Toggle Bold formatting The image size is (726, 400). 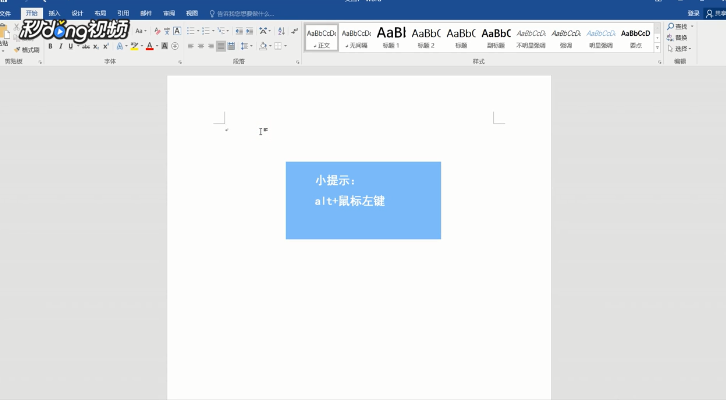point(50,46)
